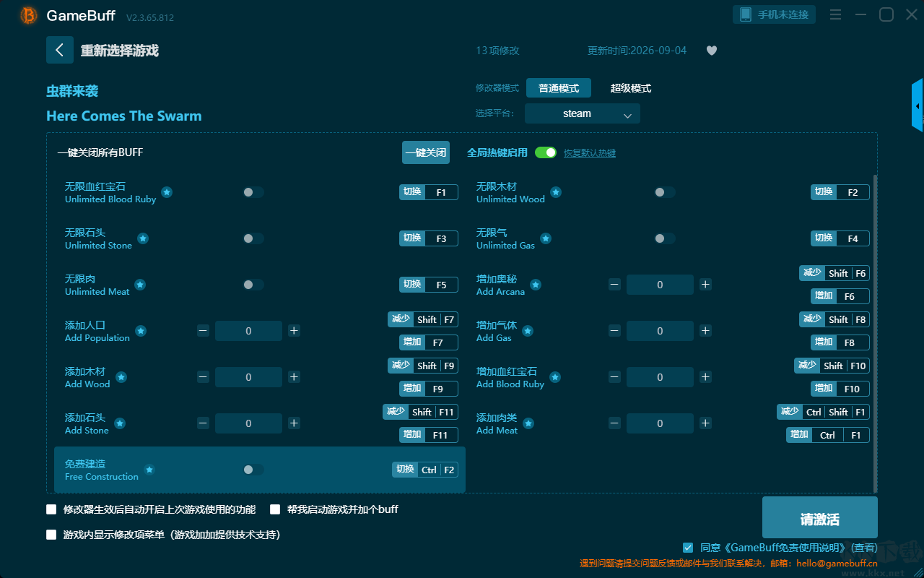The width and height of the screenshot is (924, 578).
Task: Enable Unlimited Gas switch
Action: tap(665, 238)
